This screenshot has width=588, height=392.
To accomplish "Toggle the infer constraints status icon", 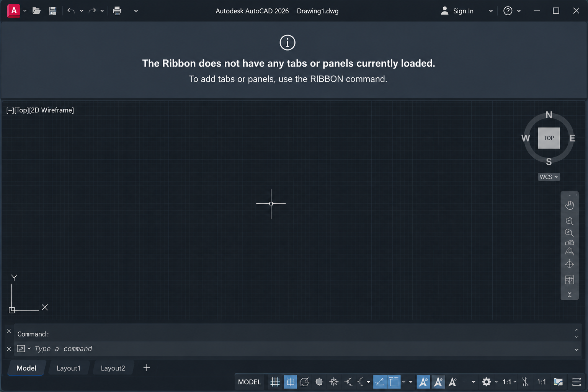I will click(305, 382).
